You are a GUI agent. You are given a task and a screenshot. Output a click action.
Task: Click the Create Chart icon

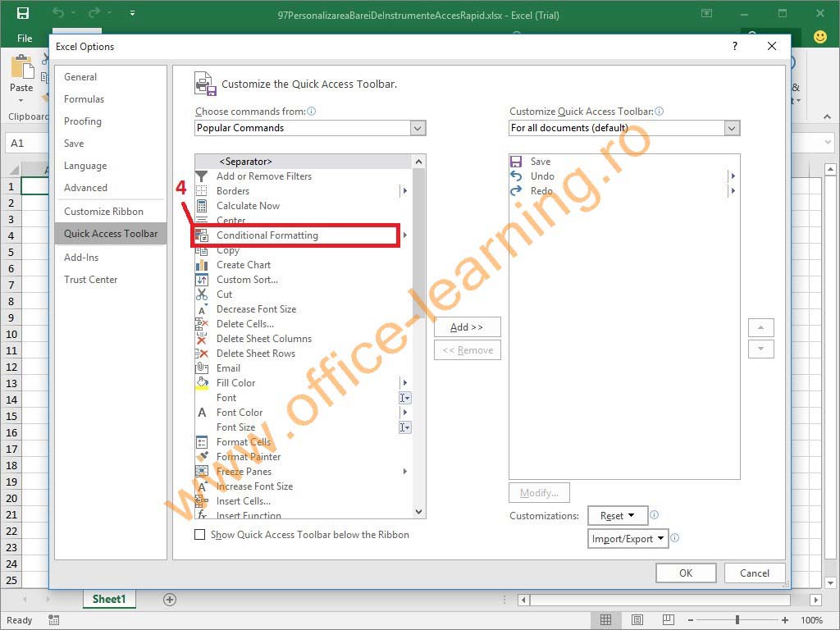202,265
